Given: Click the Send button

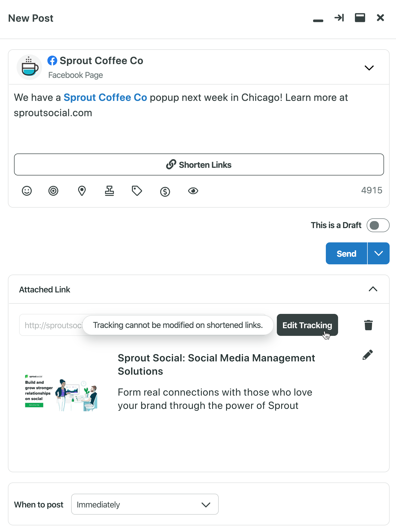Looking at the screenshot, I should pos(346,253).
